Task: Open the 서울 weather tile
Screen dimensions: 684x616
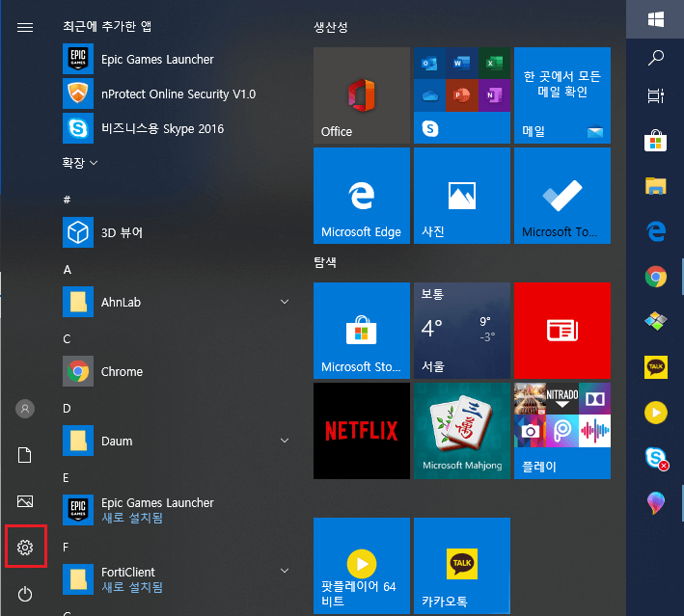Action: click(462, 331)
